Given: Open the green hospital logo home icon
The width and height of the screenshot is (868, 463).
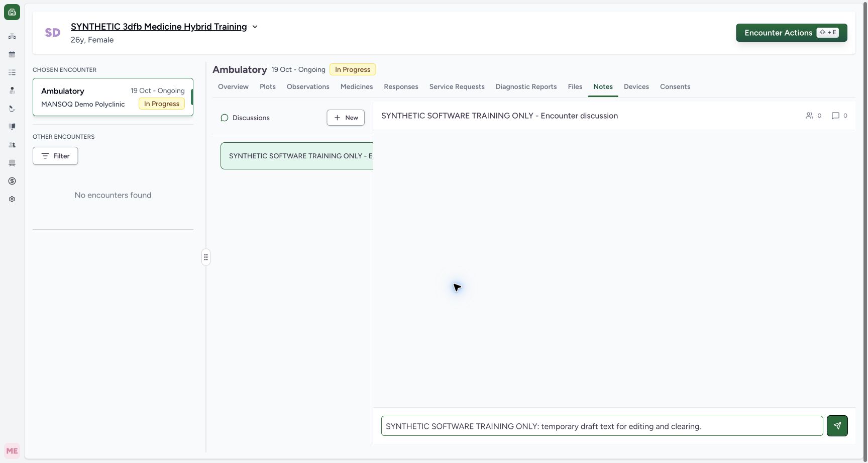Looking at the screenshot, I should 12,12.
